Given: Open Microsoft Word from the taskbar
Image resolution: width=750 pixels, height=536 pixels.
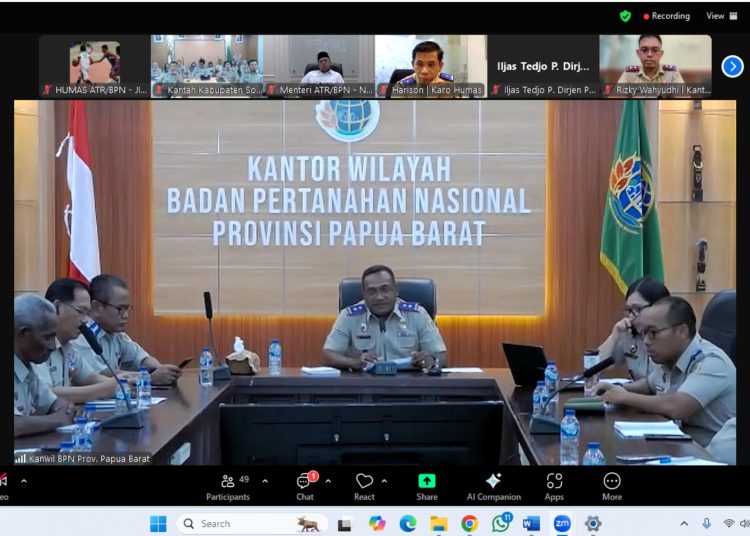Looking at the screenshot, I should click(531, 524).
